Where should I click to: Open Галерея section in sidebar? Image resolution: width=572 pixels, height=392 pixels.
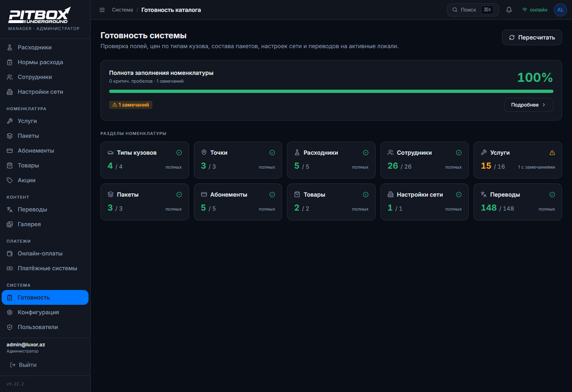pos(45,224)
